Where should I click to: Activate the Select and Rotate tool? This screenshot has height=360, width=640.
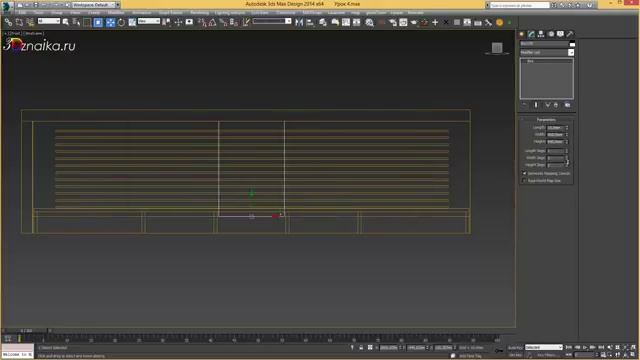(121, 22)
